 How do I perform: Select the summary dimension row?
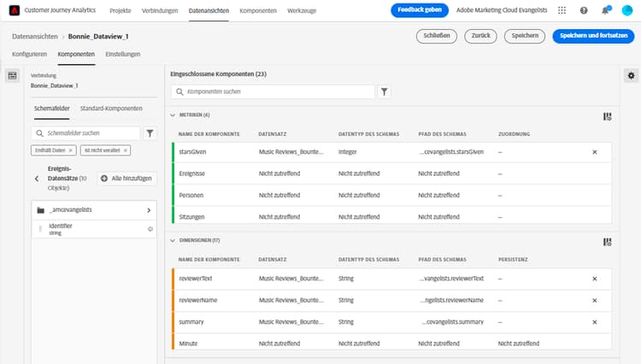392,322
